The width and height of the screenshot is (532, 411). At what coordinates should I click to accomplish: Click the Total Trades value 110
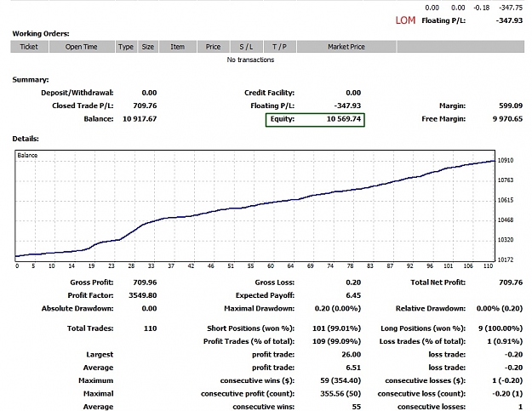tap(150, 328)
